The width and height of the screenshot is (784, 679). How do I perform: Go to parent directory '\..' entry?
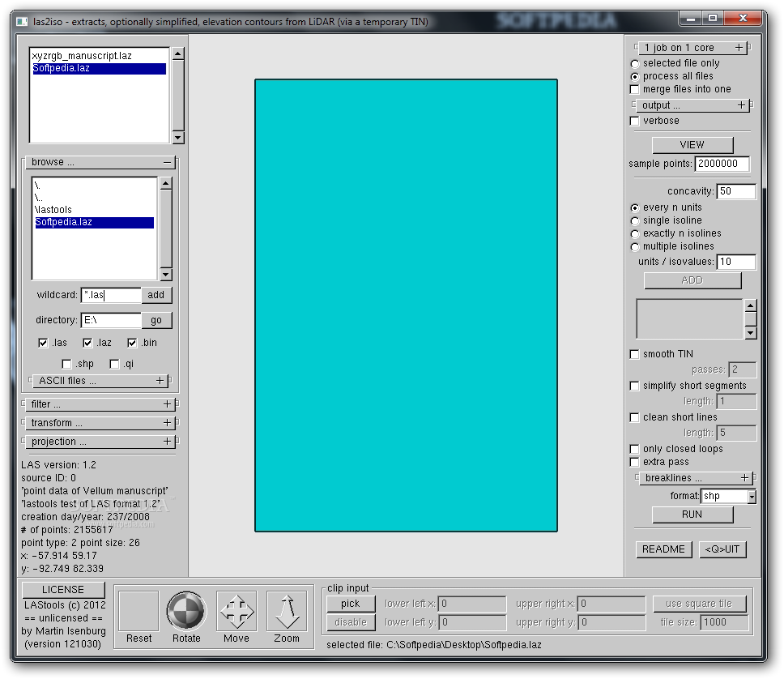tap(94, 198)
